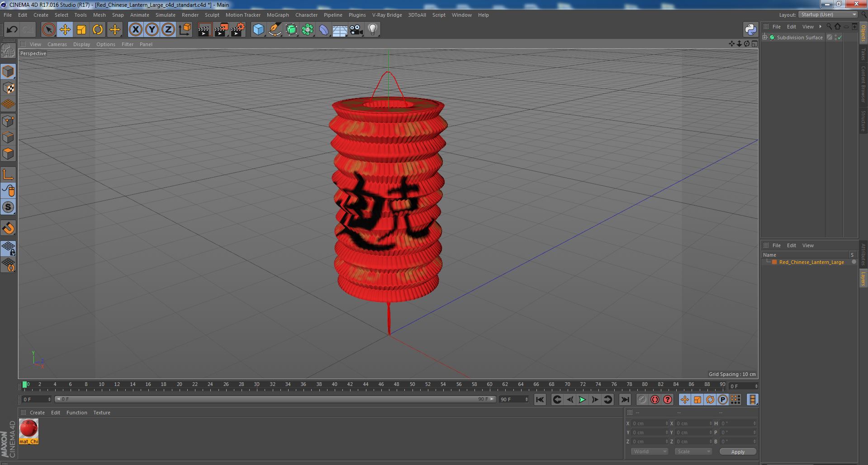Add a floor environment object
The image size is (868, 465).
(340, 30)
